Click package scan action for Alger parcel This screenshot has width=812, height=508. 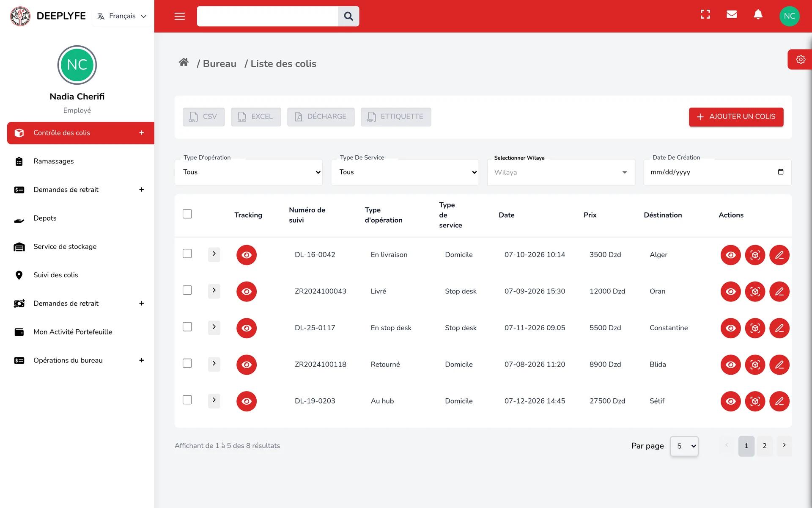tap(755, 255)
